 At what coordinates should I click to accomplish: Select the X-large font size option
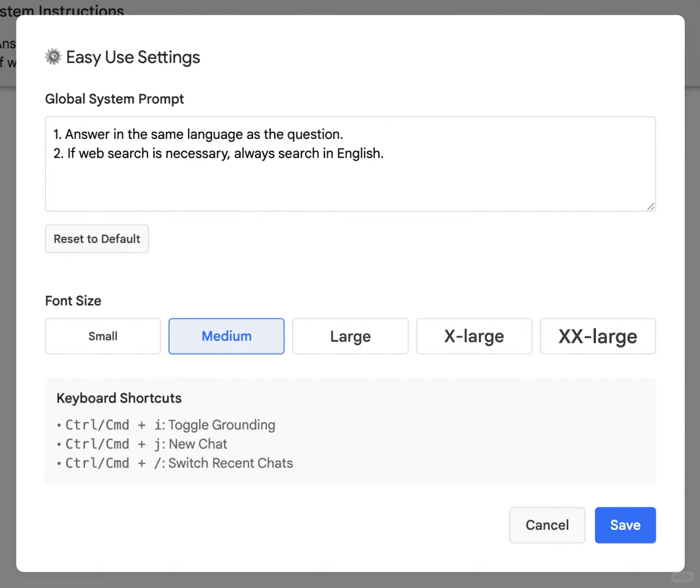click(x=474, y=336)
